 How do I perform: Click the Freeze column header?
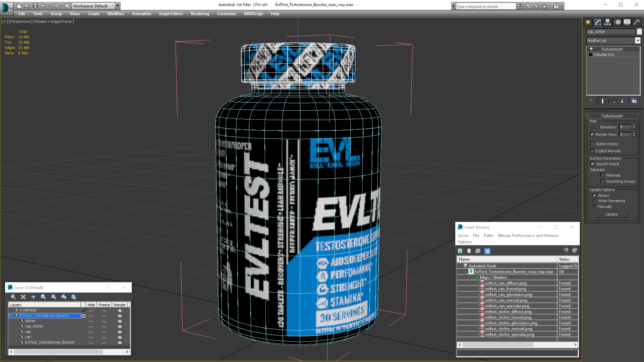[x=104, y=305]
